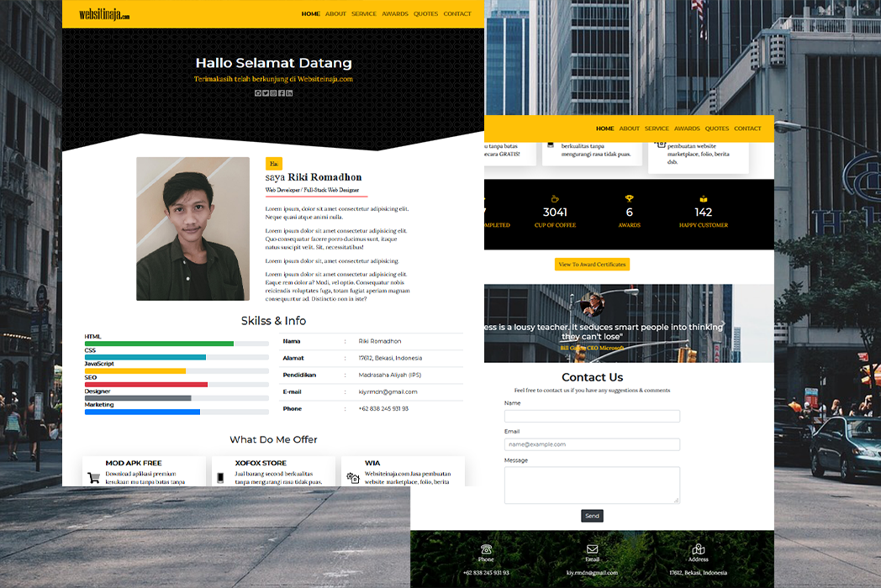
Task: Click the envelope icon above Email in footer
Action: click(592, 549)
